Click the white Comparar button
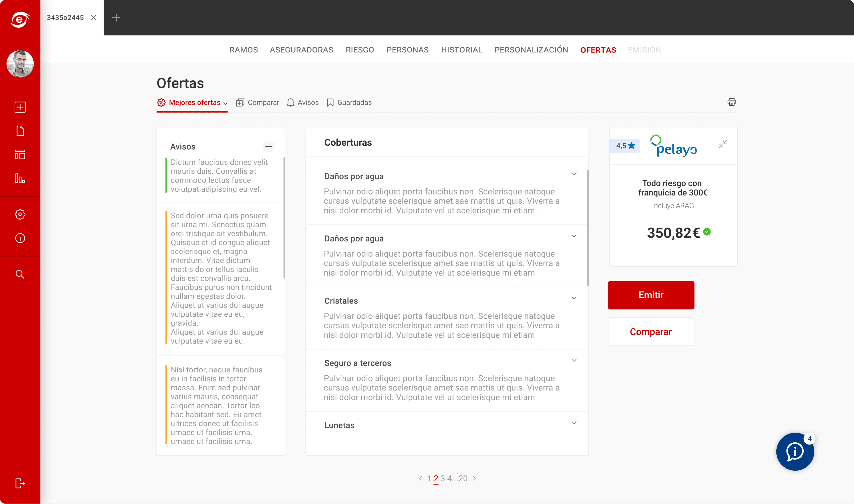Image resolution: width=854 pixels, height=504 pixels. pyautogui.click(x=651, y=332)
